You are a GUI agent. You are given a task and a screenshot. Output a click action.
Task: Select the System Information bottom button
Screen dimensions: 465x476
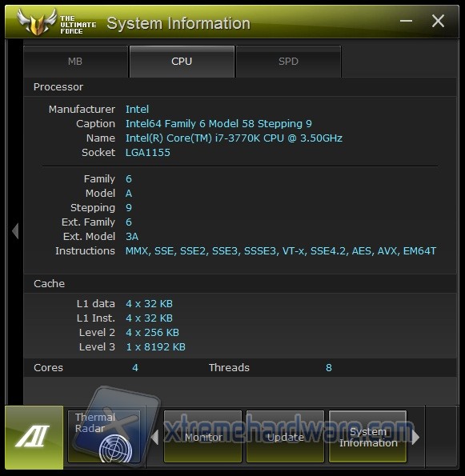[368, 437]
